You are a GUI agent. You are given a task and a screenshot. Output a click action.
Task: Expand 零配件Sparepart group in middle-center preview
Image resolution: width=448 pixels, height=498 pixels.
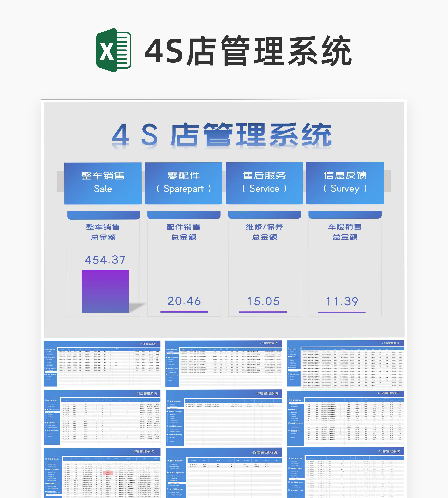176,412
